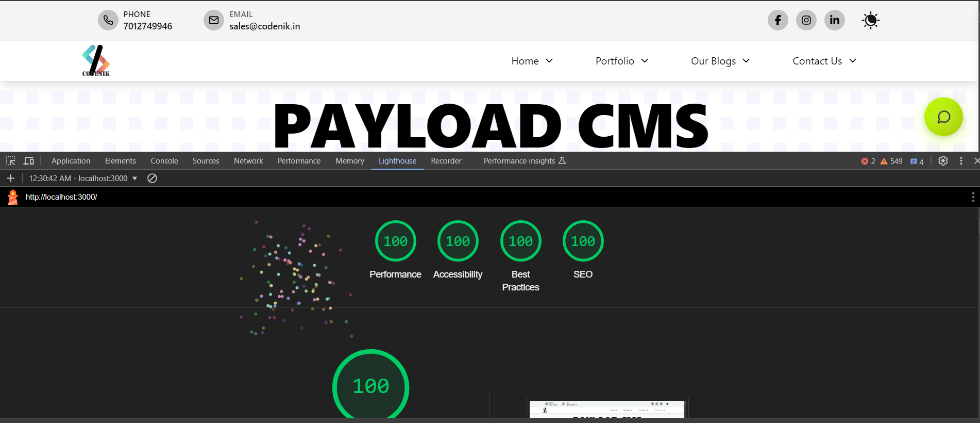
Task: Switch to the Sources tab
Action: click(206, 161)
